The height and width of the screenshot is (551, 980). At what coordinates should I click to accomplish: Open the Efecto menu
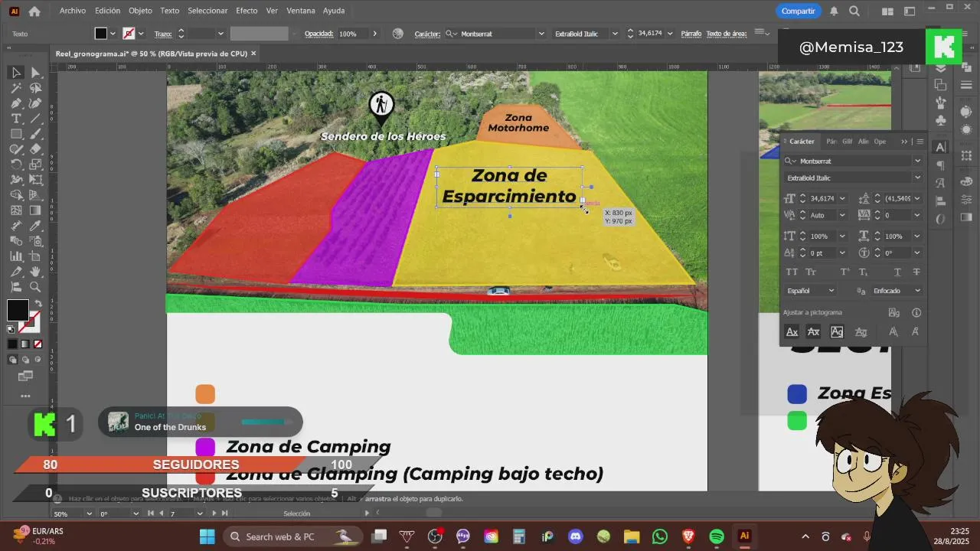[247, 11]
